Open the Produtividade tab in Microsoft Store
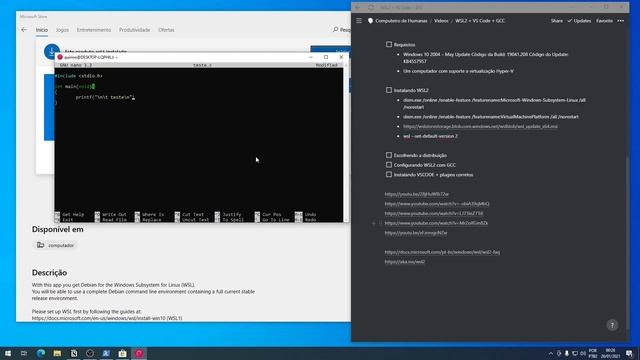 tap(134, 30)
